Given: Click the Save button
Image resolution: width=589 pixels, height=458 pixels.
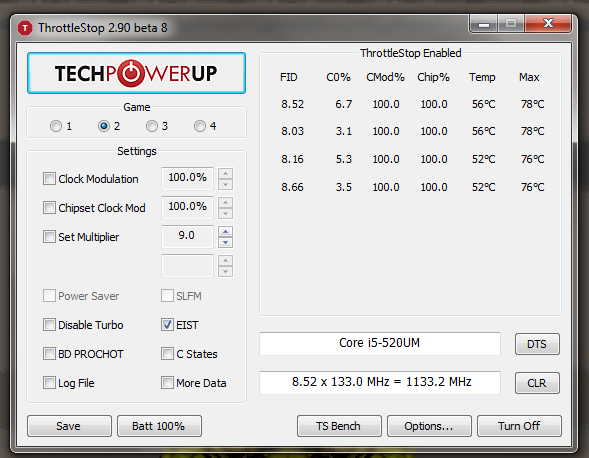Looking at the screenshot, I should point(69,426).
